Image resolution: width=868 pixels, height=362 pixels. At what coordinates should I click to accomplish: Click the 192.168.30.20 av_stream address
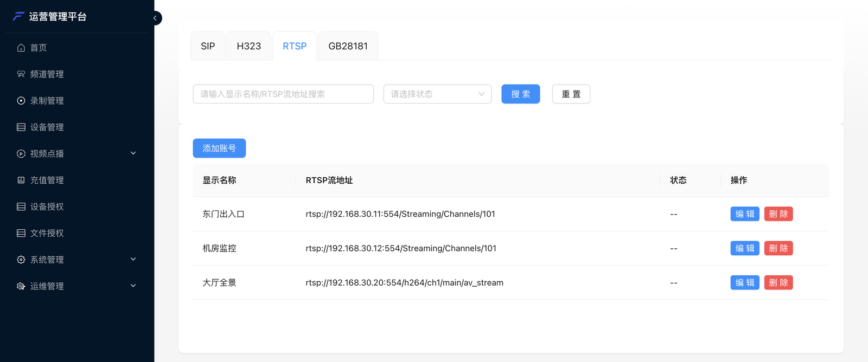(405, 282)
